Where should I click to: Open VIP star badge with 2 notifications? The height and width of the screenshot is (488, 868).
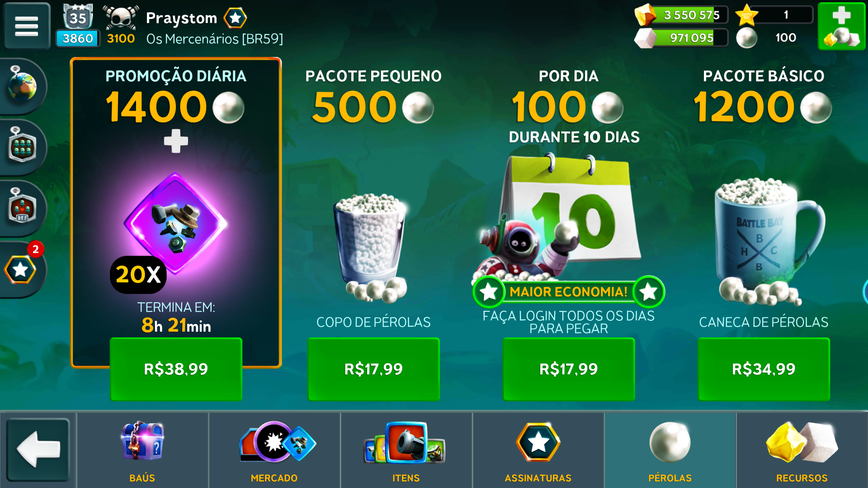(22, 269)
